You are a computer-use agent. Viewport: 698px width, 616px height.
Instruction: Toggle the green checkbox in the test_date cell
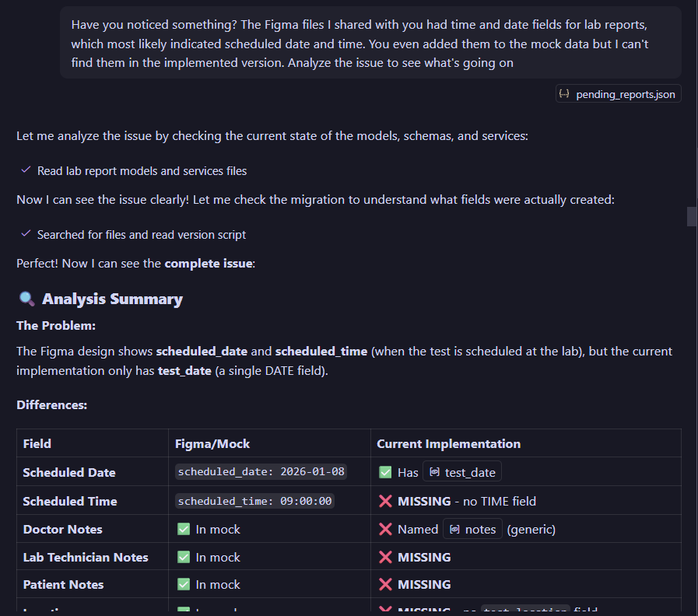point(385,471)
